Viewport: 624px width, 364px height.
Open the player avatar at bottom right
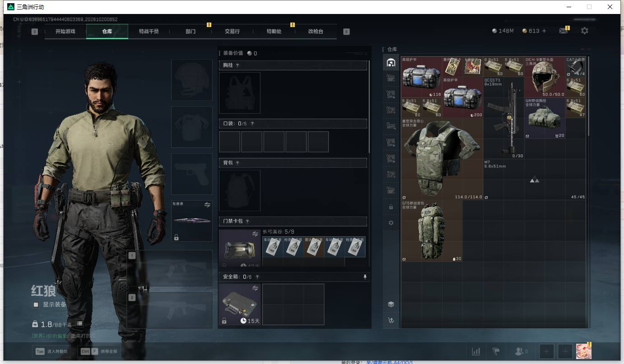(x=583, y=350)
